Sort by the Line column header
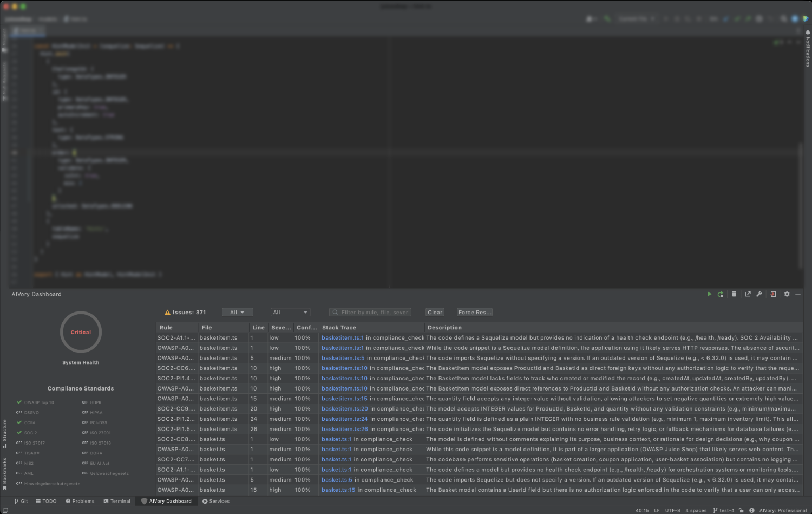Image resolution: width=812 pixels, height=514 pixels. pos(258,328)
